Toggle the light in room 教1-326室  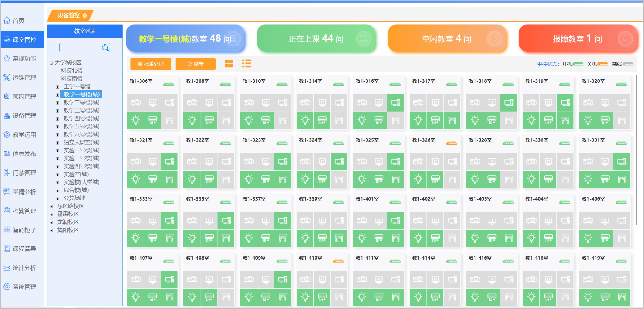click(x=418, y=179)
